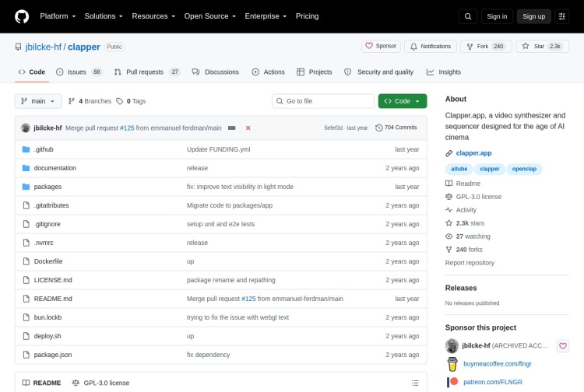Open commit 'trying to fix the issue with webgl text'
Viewport: 584px width, 392px height.
pos(237,317)
